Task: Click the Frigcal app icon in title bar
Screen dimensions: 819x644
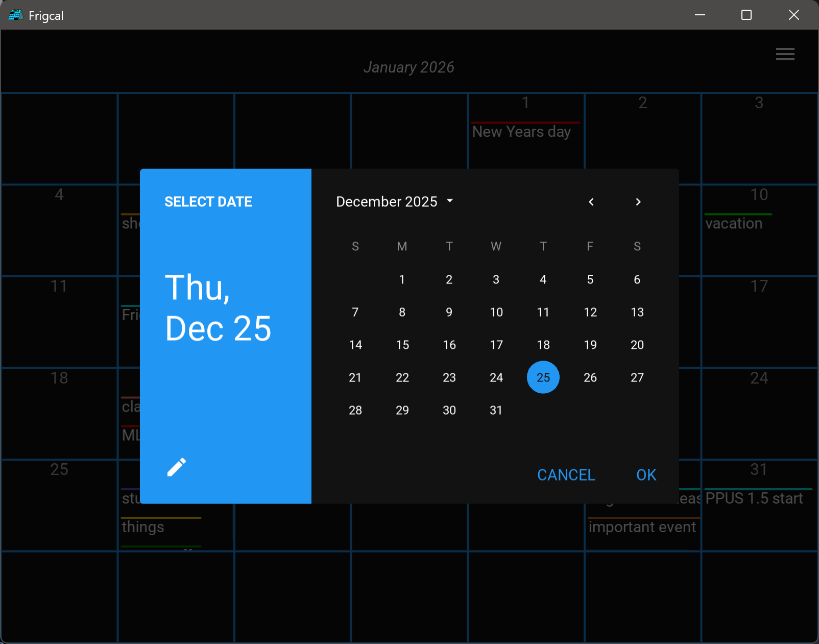Action: pos(15,15)
